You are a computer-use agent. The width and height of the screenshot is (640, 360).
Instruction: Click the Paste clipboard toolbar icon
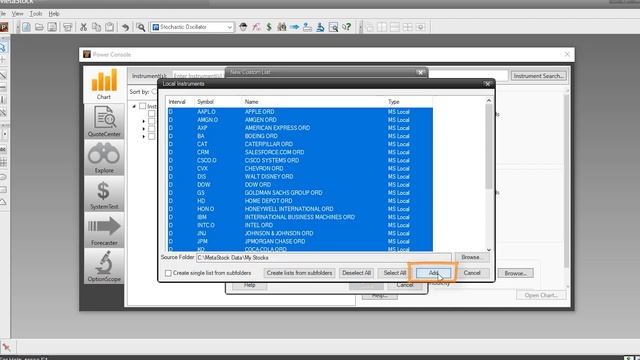point(109,27)
